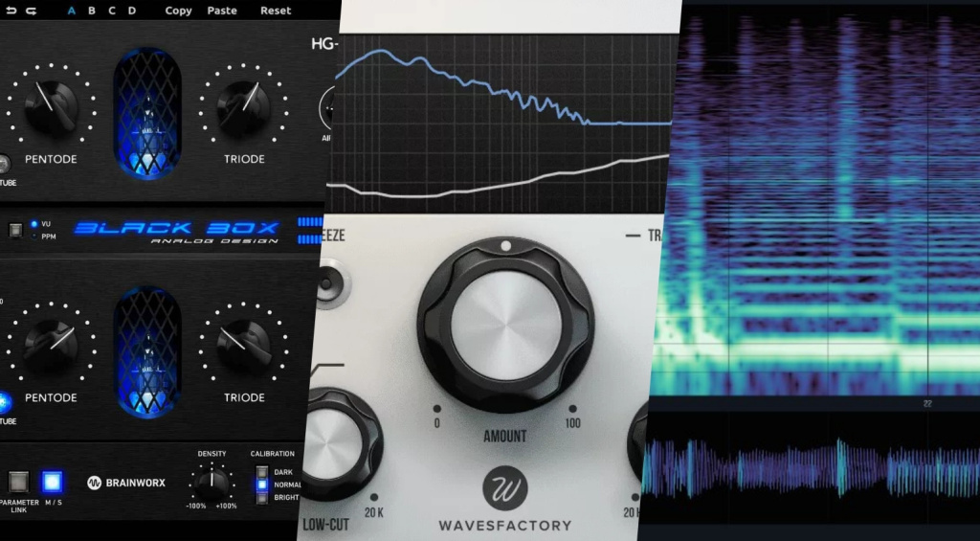Click the Black Box Analog Design logo
Screen dimensions: 980x541
click(176, 231)
